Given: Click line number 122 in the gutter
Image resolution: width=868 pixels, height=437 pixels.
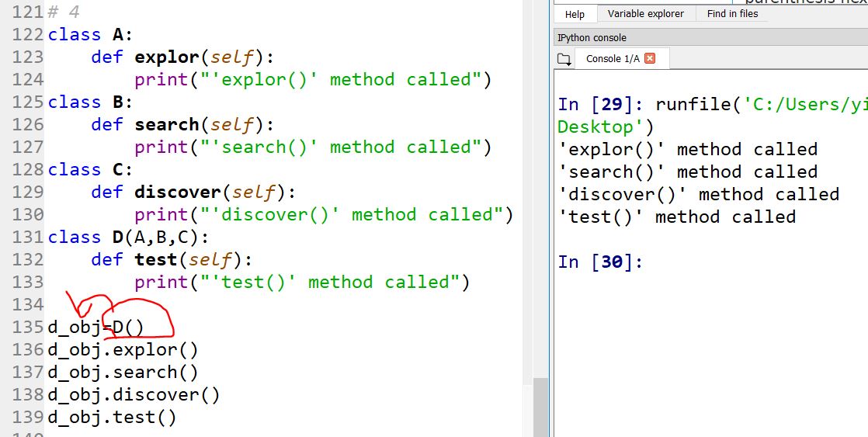Looking at the screenshot, I should pyautogui.click(x=29, y=35).
